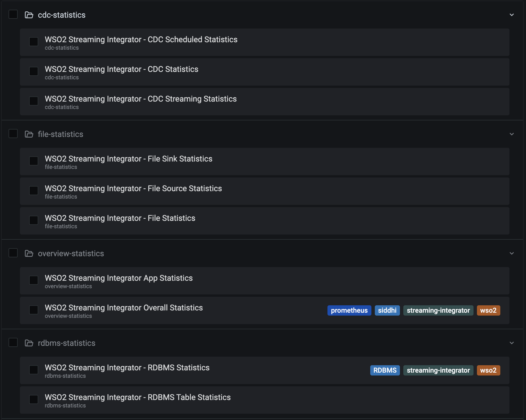Click cdc-statistics subtitle under CDC Streaming Statistics
Screen dimensions: 526x420
62,107
